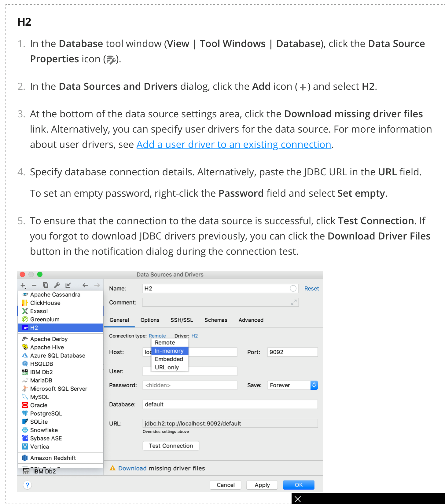Select the highlighted H2 list entry
This screenshot has width=445, height=504.
pos(61,328)
